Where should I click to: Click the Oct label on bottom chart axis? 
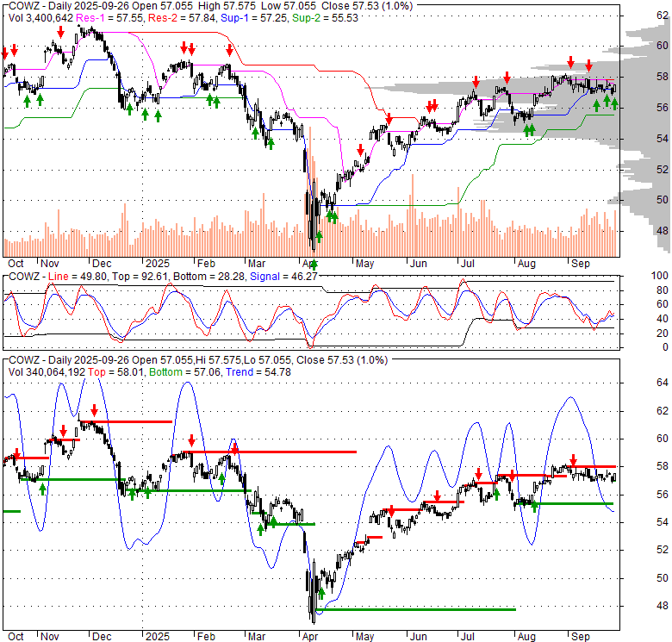16,637
